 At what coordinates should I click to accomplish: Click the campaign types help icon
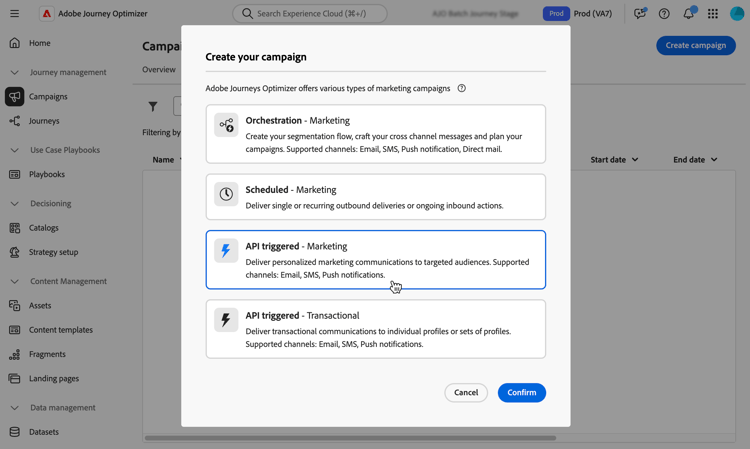click(462, 88)
